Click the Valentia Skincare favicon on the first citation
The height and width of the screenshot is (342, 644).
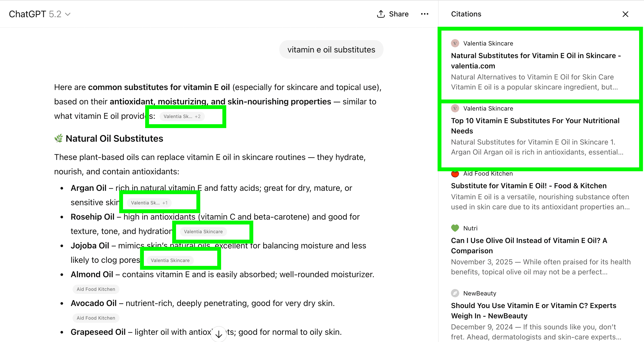tap(455, 43)
